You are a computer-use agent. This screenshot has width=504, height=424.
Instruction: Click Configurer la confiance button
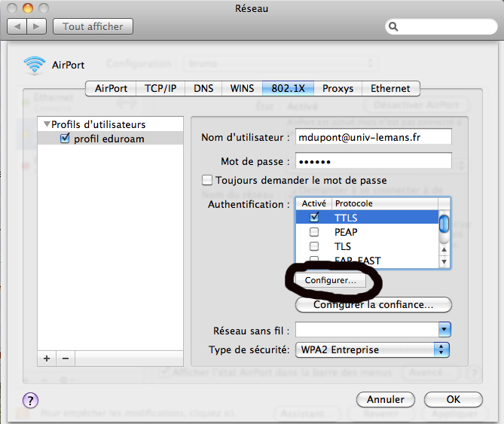373,305
